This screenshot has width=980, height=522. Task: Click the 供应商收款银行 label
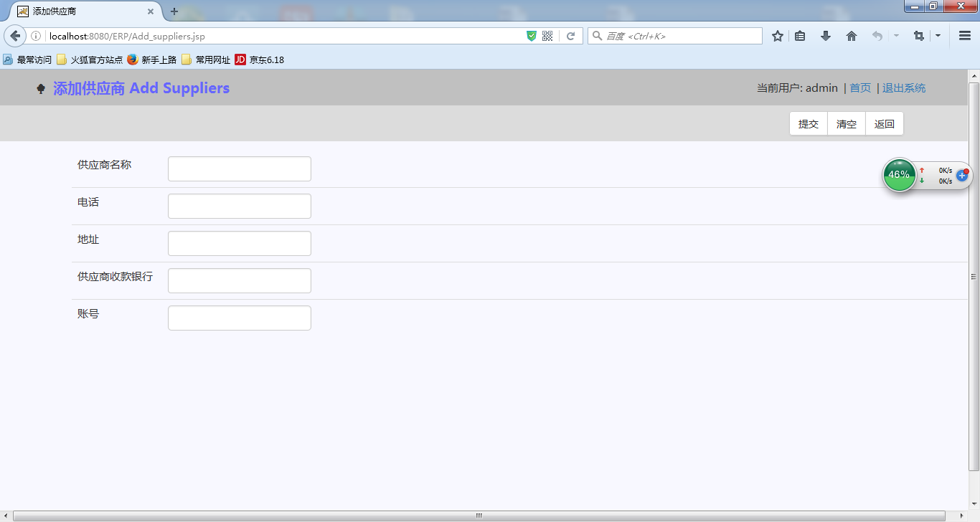(116, 277)
